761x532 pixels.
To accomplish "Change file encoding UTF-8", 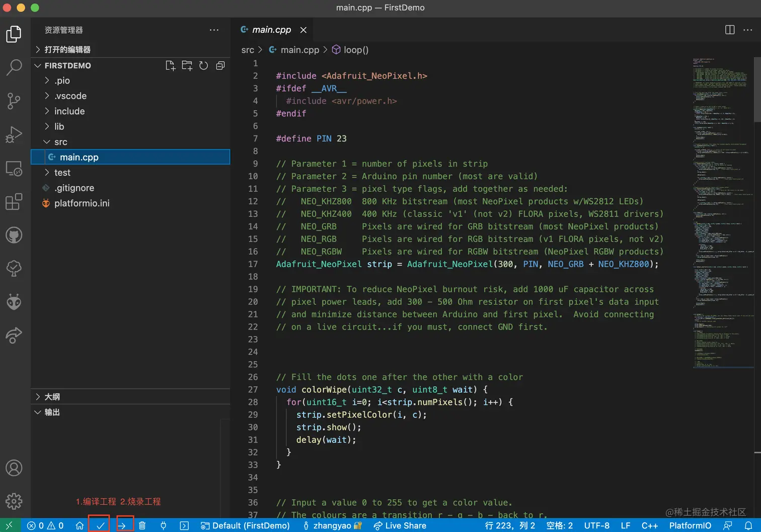I will tap(597, 525).
